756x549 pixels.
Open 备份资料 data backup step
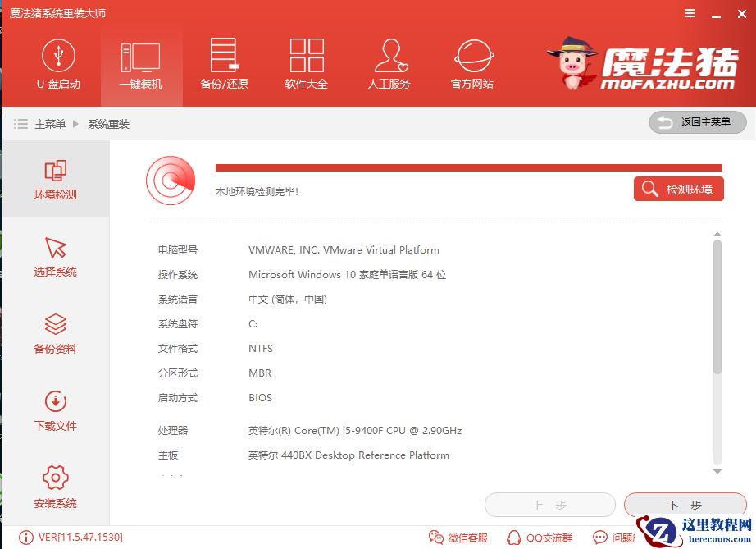point(54,332)
